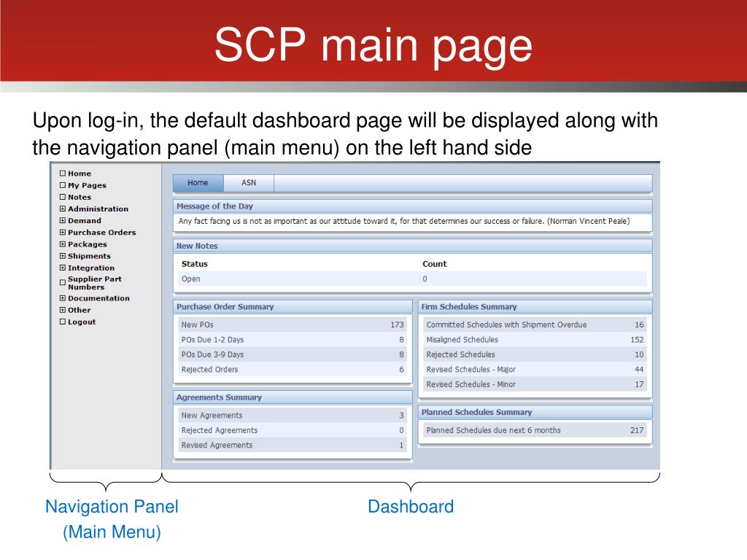This screenshot has height=560, width=747.
Task: Click the Status column header
Action: pyautogui.click(x=194, y=264)
